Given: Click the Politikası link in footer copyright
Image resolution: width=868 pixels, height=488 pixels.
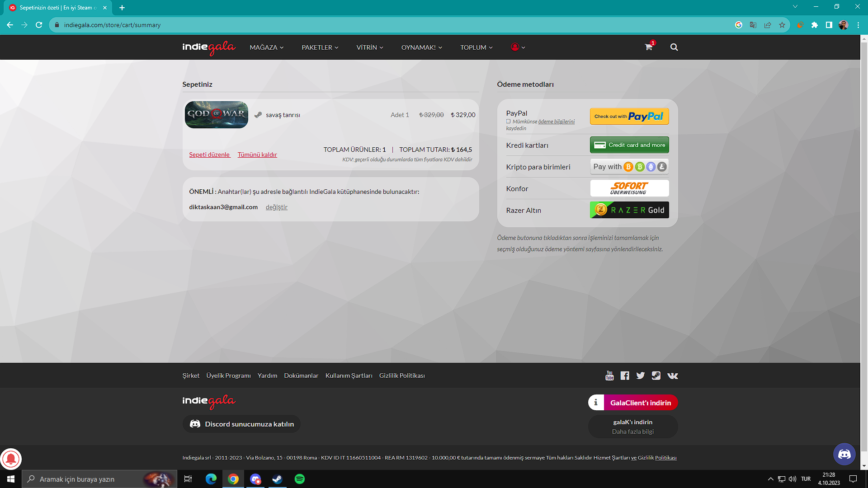Looking at the screenshot, I should click(666, 458).
